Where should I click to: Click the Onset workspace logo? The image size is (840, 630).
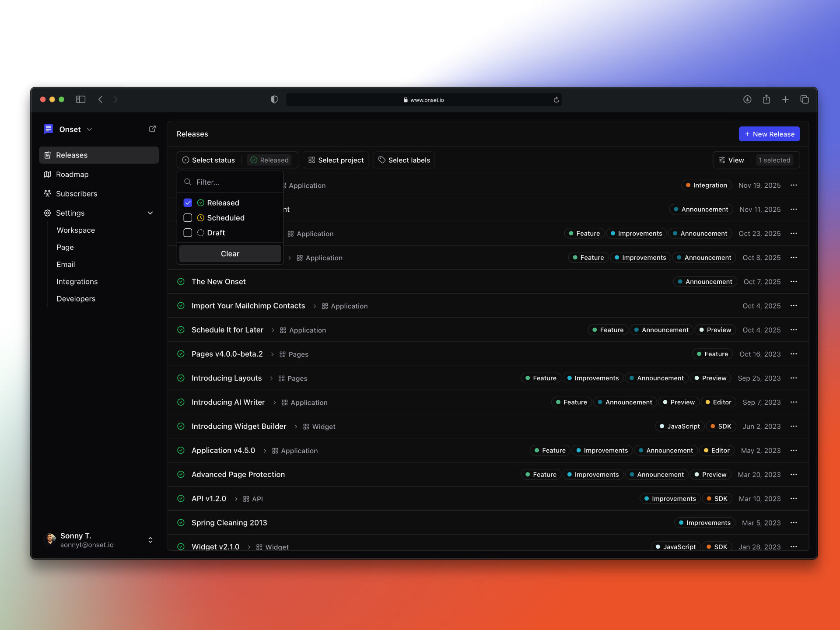point(49,129)
